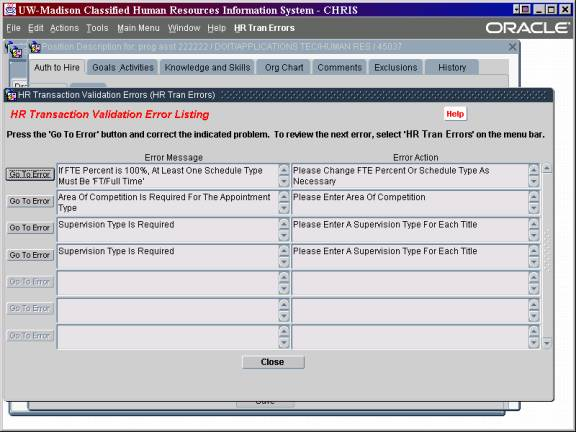Click the HR Transaction Validation Errors window icon
The height and width of the screenshot is (432, 576).
pyautogui.click(x=11, y=96)
